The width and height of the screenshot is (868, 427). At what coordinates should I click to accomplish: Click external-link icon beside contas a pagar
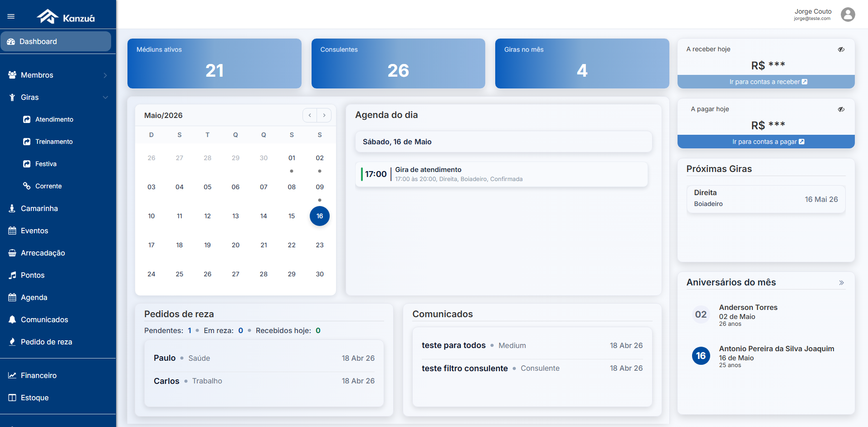coord(801,142)
